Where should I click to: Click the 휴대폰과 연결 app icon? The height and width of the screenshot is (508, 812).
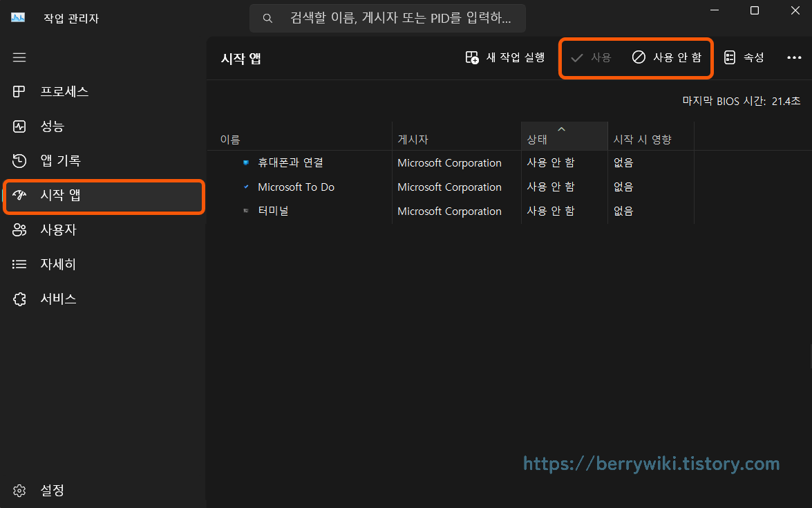pyautogui.click(x=246, y=162)
